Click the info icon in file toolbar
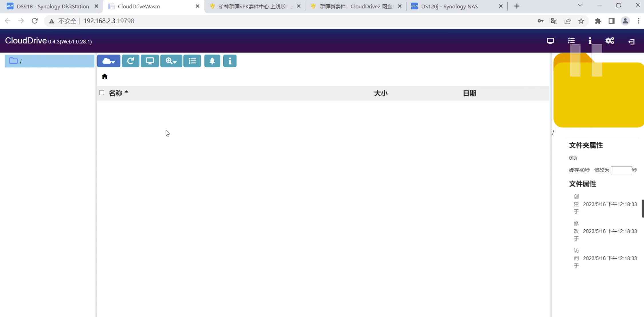The width and height of the screenshot is (644, 317). point(230,61)
